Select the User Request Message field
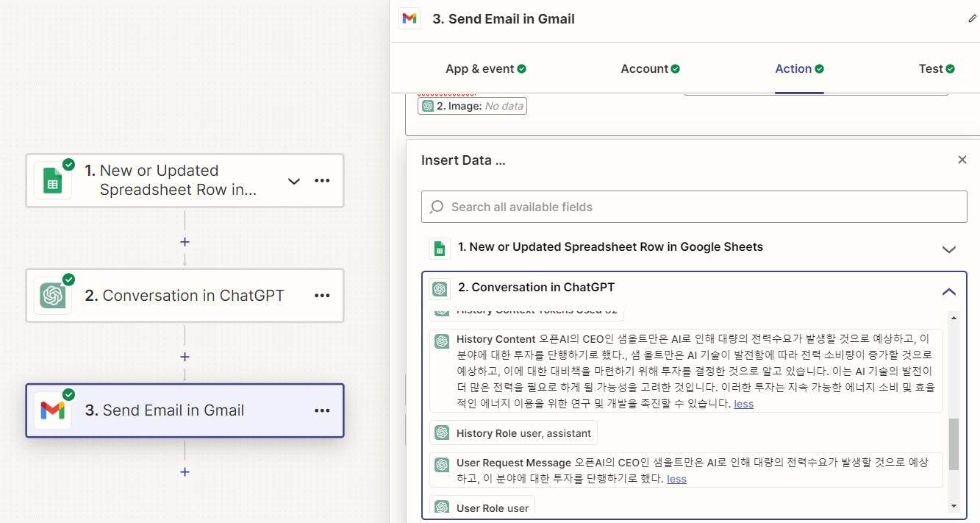The image size is (980, 523). click(686, 470)
